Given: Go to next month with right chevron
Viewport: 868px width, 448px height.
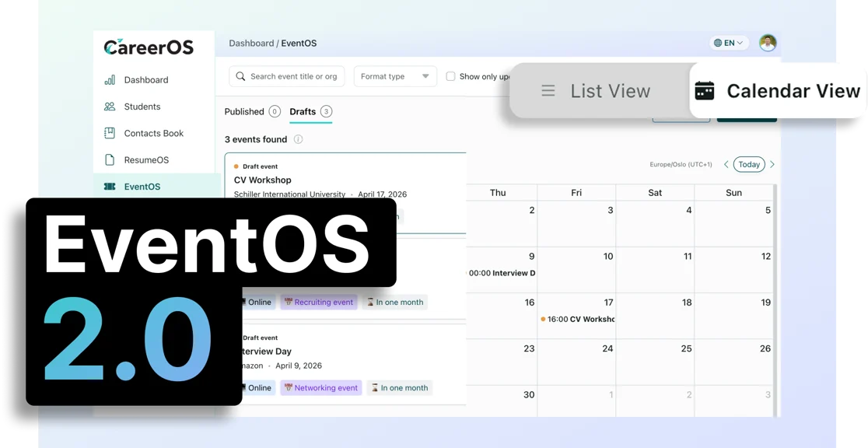Looking at the screenshot, I should 772,164.
